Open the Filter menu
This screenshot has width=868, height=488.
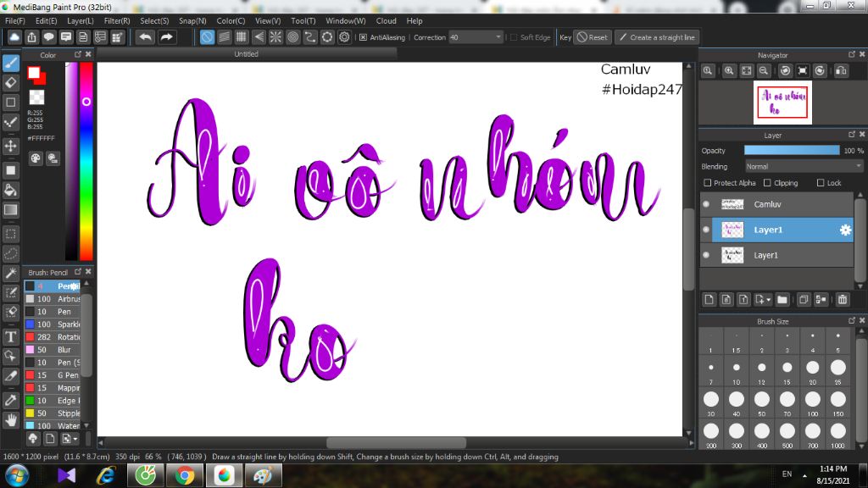(117, 21)
